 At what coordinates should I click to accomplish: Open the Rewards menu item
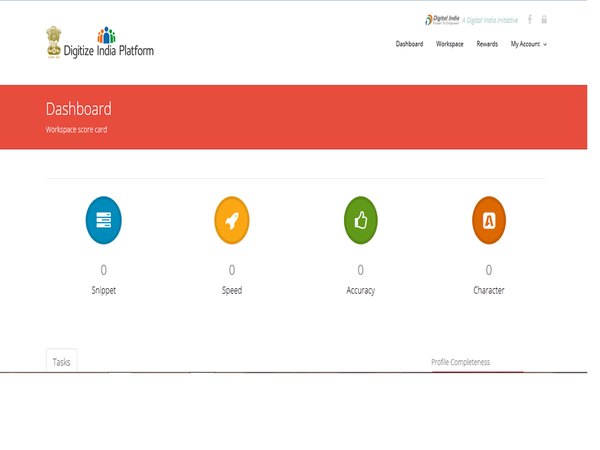[x=487, y=44]
